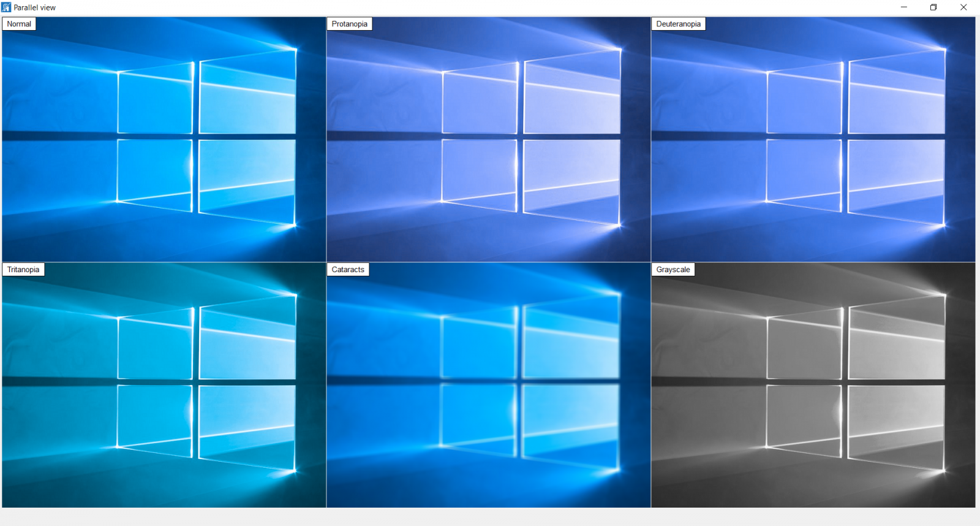Click the "Tritanopia" label
Image resolution: width=980 pixels, height=526 pixels.
click(x=23, y=270)
